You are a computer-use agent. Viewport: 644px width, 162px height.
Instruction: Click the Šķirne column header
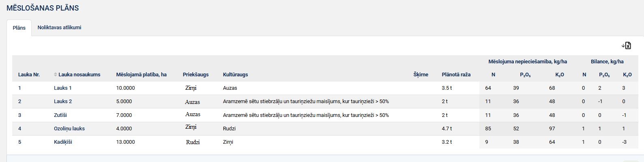[421, 74]
